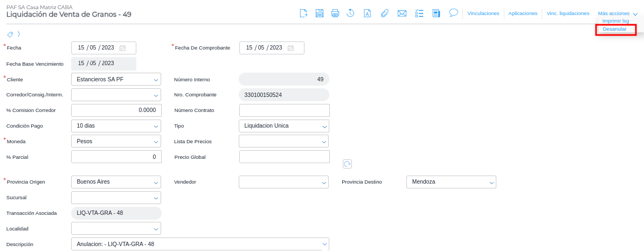
Task: Select Desanular from the Más acciones menu
Action: (x=614, y=29)
